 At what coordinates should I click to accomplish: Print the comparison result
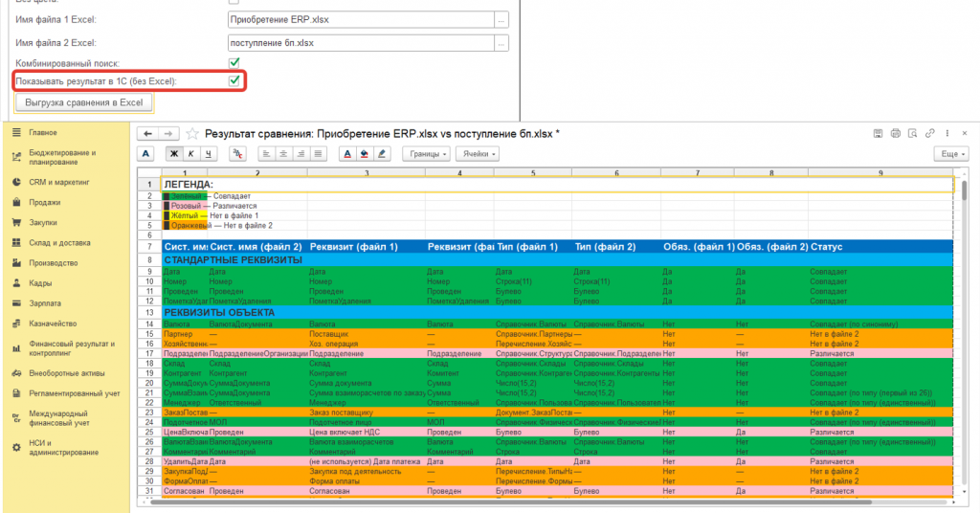(x=895, y=134)
